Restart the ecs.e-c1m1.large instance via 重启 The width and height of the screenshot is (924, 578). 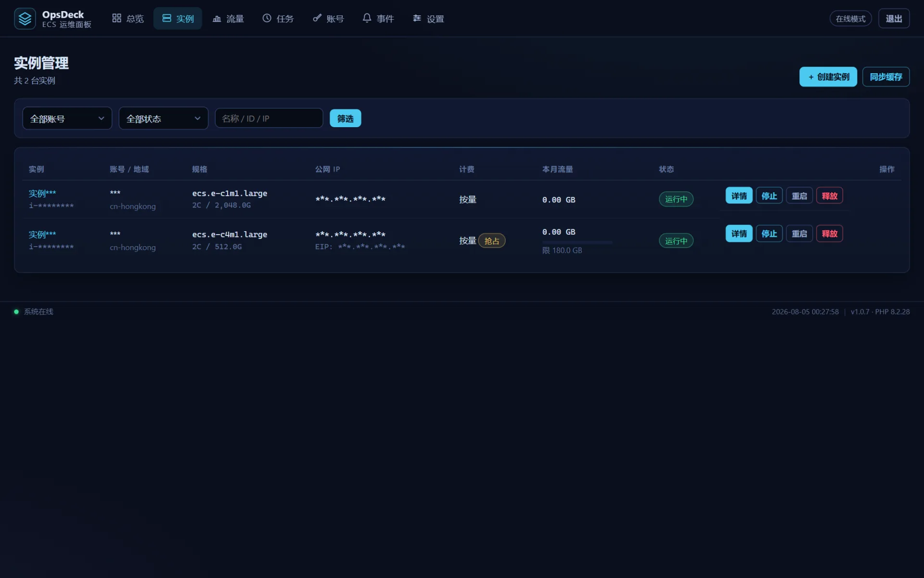click(800, 196)
